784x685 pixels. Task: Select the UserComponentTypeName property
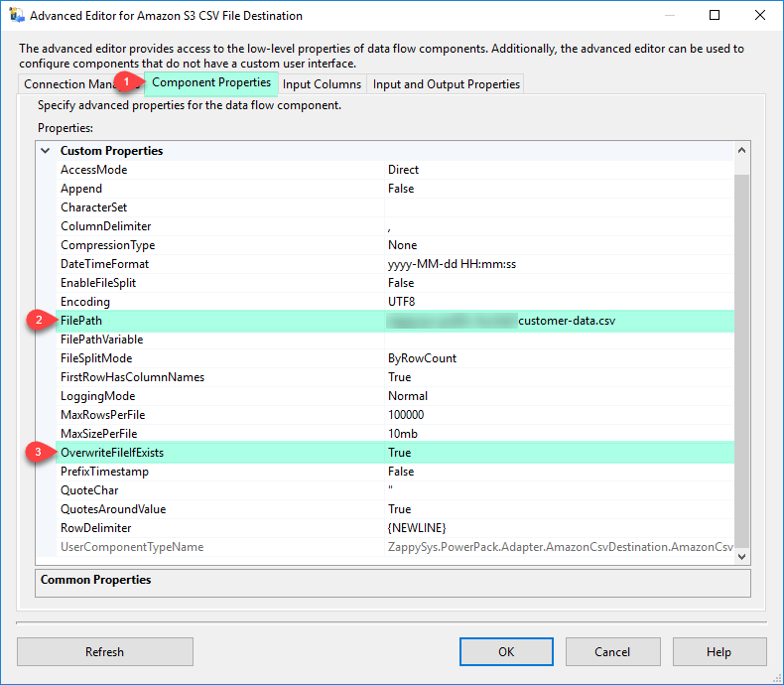point(132,546)
